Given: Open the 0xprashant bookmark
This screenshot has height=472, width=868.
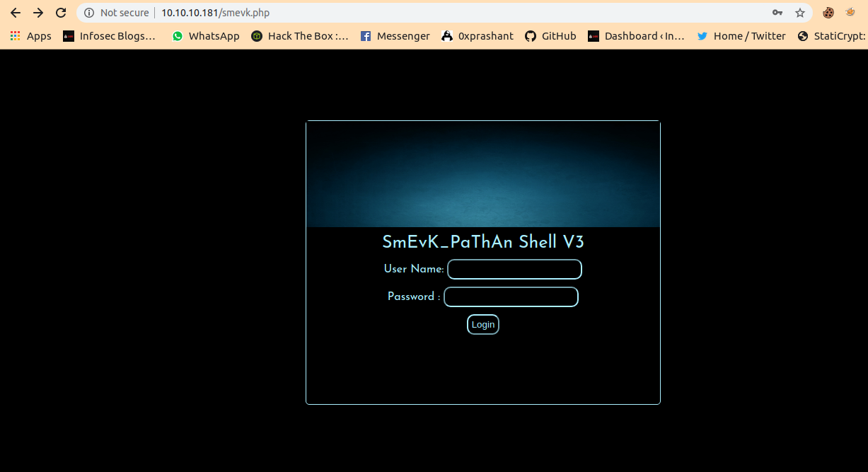Looking at the screenshot, I should pos(446,35).
